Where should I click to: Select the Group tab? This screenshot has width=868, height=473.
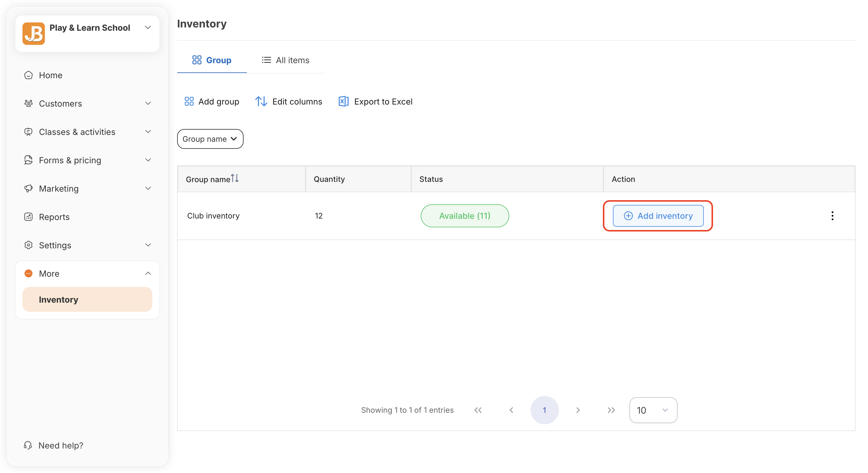[212, 60]
